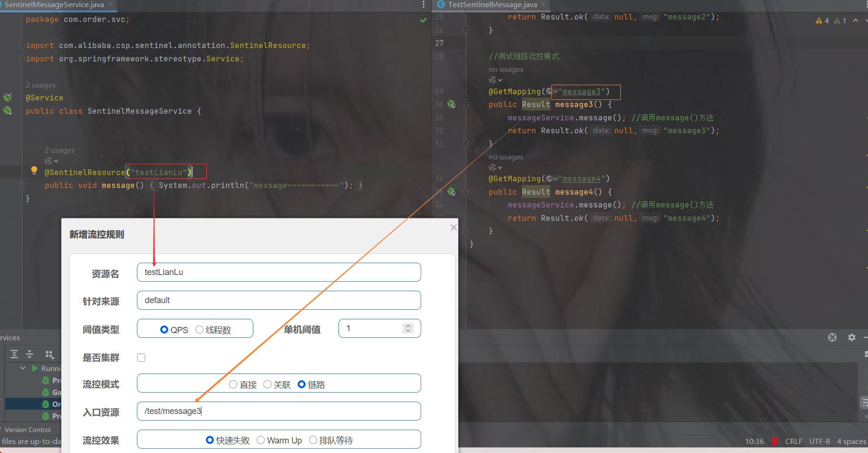
Task: Click the green checkmark inspection icon
Action: tap(423, 20)
